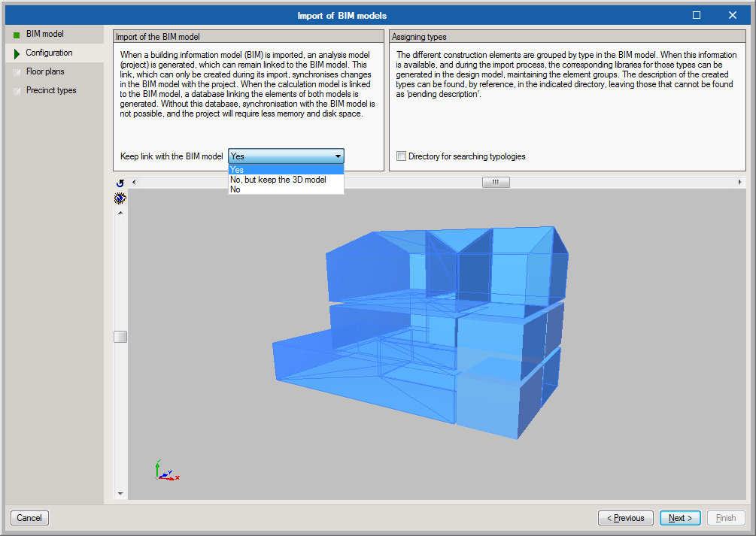Viewport: 756px width, 536px height.
Task: Click the grey icon beside Floor plans
Action: click(x=17, y=72)
